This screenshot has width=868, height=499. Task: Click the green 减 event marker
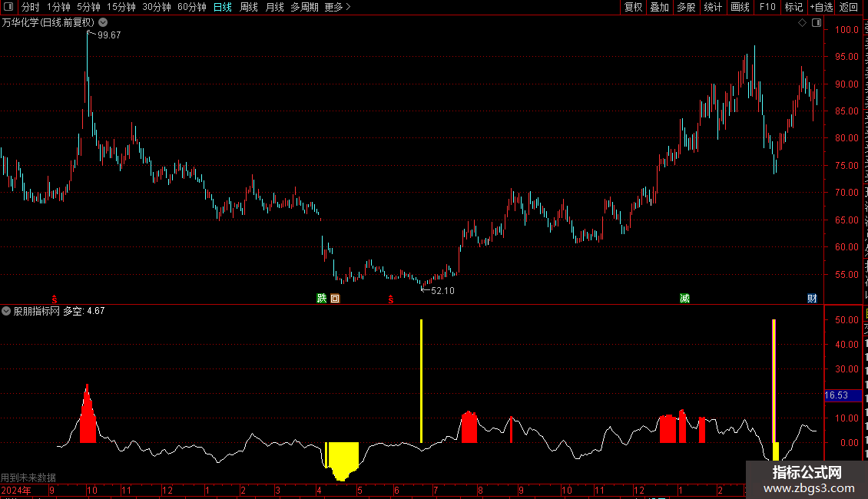coord(684,298)
